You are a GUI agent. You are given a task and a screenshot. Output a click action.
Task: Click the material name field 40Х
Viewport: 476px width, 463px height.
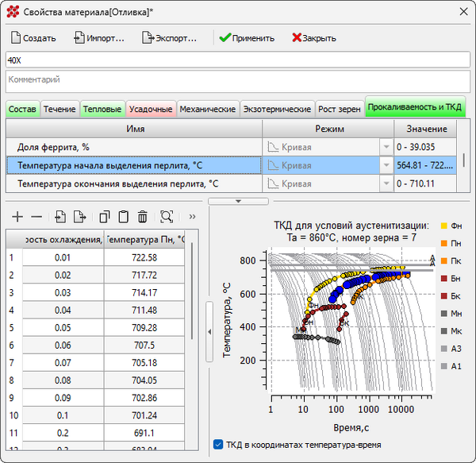tap(238, 60)
